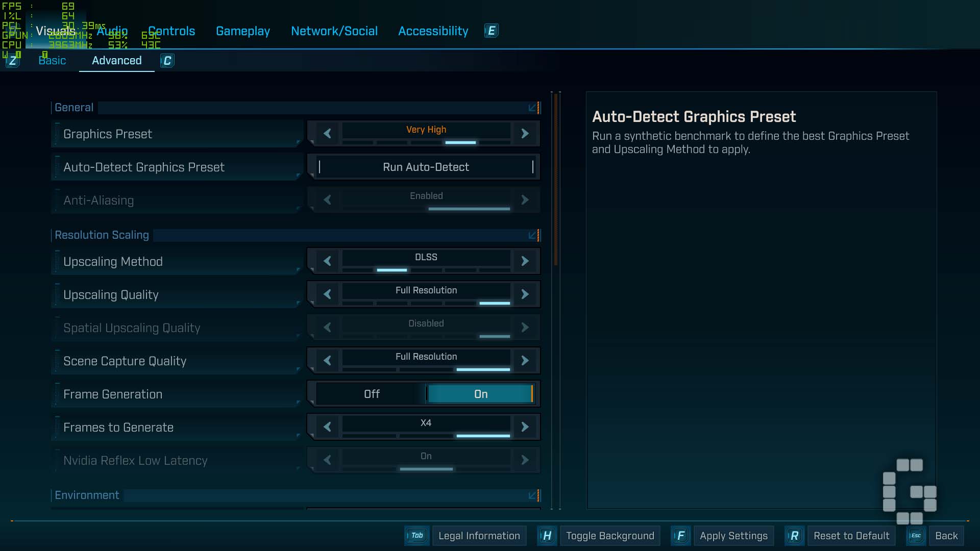This screenshot has width=980, height=551.
Task: Set Frame Generation to On
Action: [x=480, y=394]
